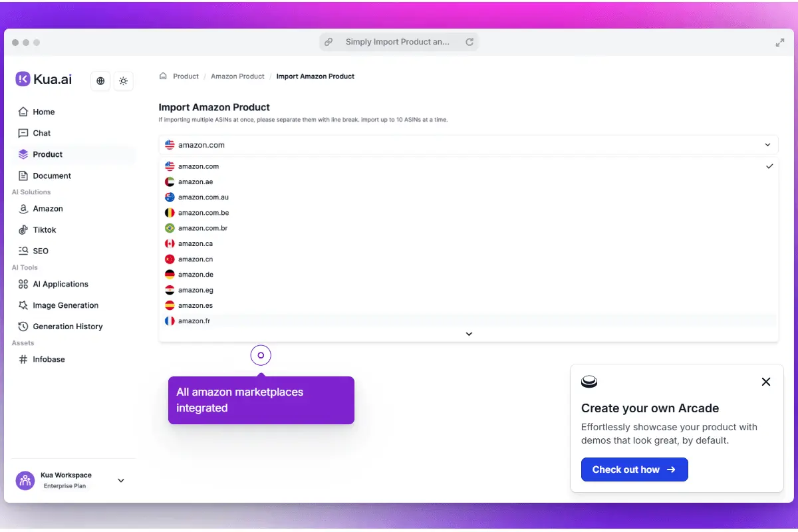Select amazon.com.br marketplace
Viewport: 798px width, 532px height.
click(468, 228)
